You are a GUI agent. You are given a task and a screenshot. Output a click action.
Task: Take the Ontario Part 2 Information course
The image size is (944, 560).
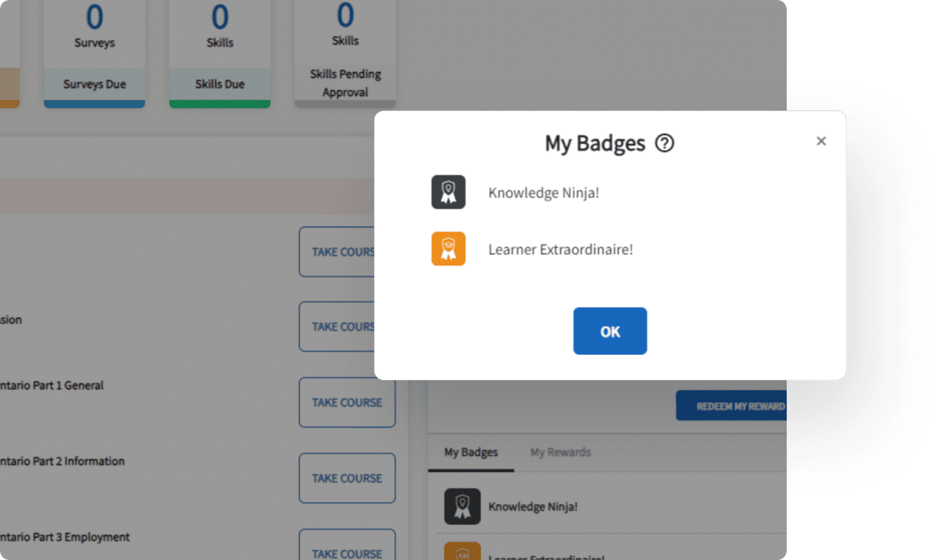click(347, 478)
